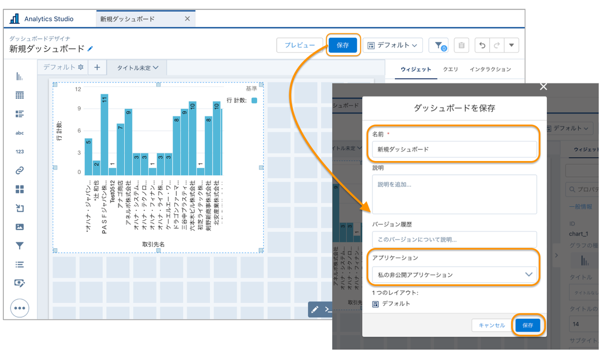The width and height of the screenshot is (610, 364).
Task: Add a number widget (123 icon)
Action: tap(20, 151)
